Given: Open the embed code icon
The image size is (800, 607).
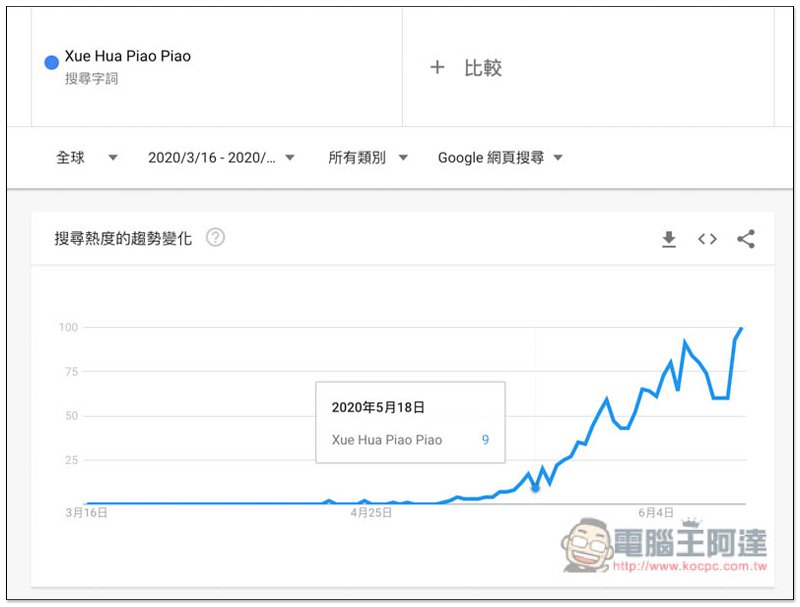Looking at the screenshot, I should [707, 239].
